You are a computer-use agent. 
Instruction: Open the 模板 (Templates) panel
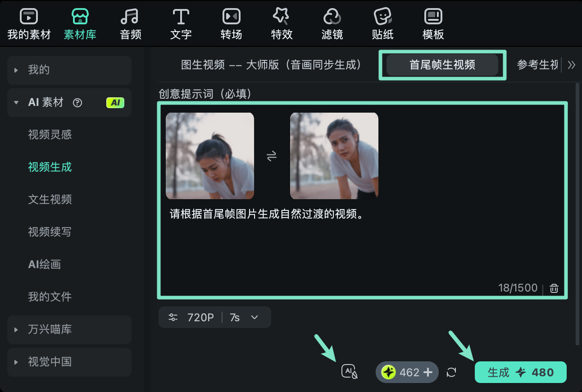tap(433, 23)
